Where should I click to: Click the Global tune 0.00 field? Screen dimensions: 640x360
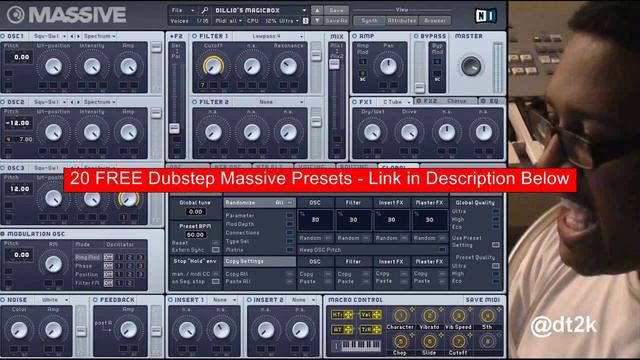point(195,212)
